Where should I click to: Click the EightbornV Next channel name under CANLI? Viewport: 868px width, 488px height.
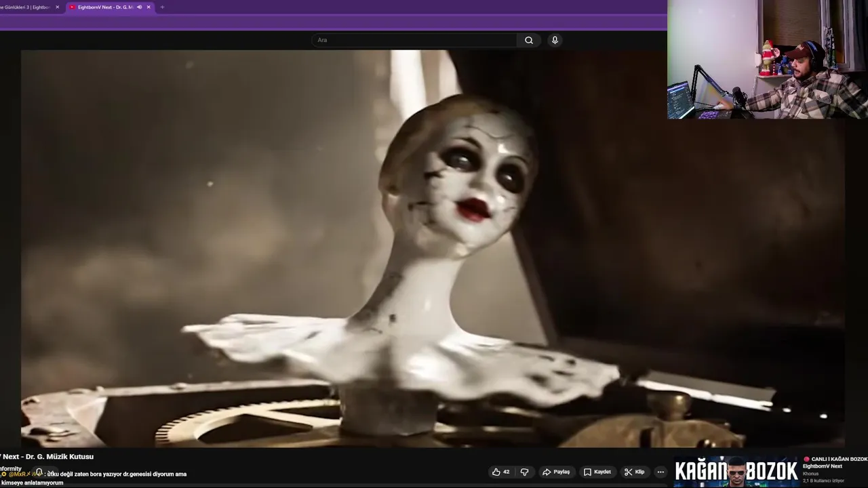click(x=822, y=466)
